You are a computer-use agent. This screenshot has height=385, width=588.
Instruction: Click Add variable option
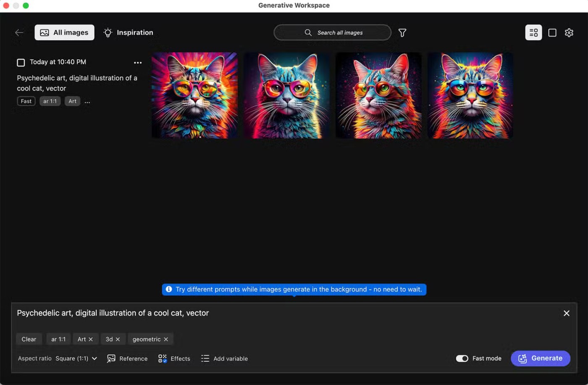coord(225,359)
